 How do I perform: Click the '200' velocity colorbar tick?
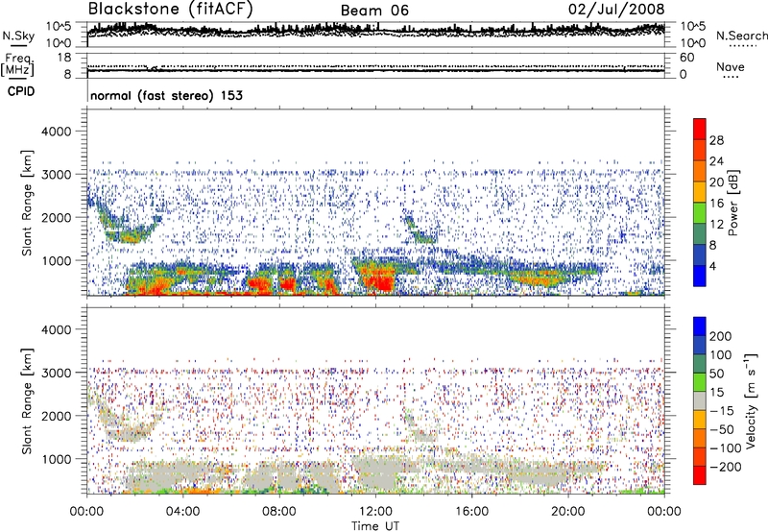[x=721, y=336]
